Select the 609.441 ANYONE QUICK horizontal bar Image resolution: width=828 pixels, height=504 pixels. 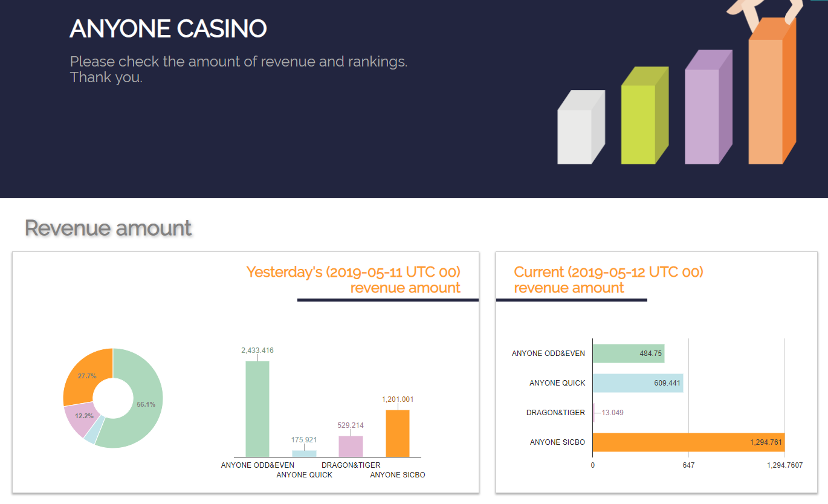638,383
